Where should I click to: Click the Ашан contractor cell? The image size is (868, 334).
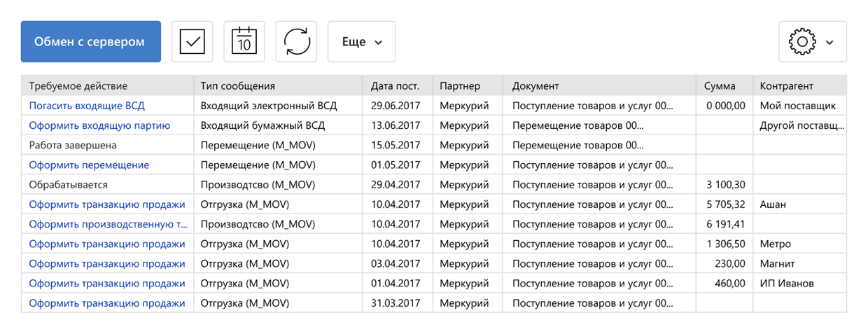click(x=773, y=204)
